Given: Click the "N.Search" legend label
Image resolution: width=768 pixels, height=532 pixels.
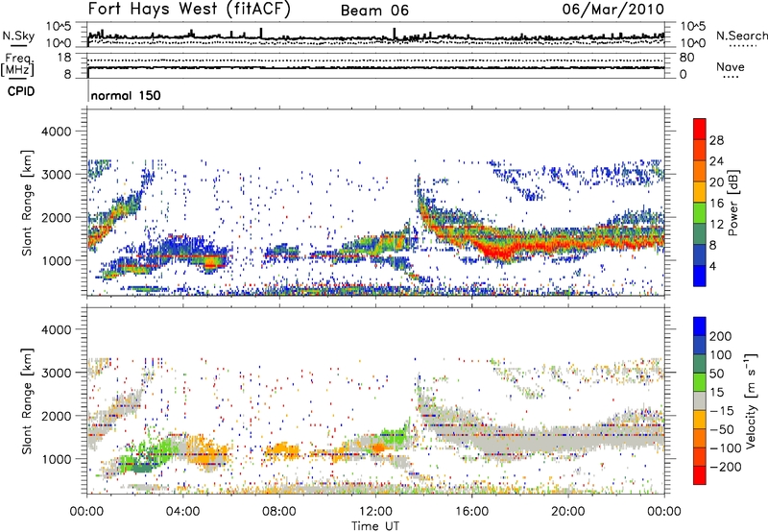Looking at the screenshot, I should (x=741, y=36).
